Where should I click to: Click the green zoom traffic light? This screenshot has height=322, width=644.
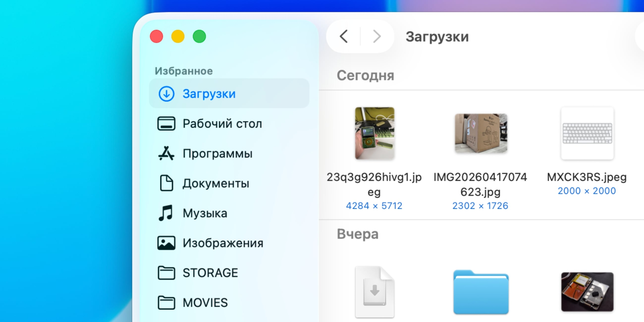pyautogui.click(x=199, y=36)
